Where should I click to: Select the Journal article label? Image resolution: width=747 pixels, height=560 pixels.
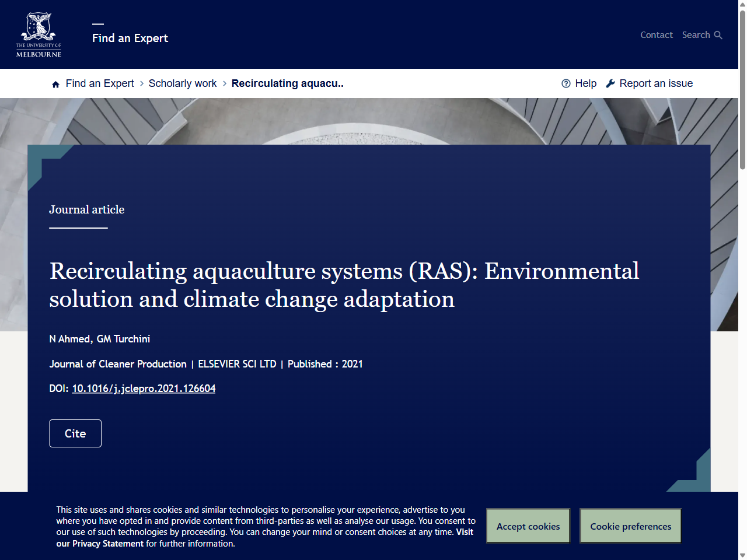click(87, 209)
